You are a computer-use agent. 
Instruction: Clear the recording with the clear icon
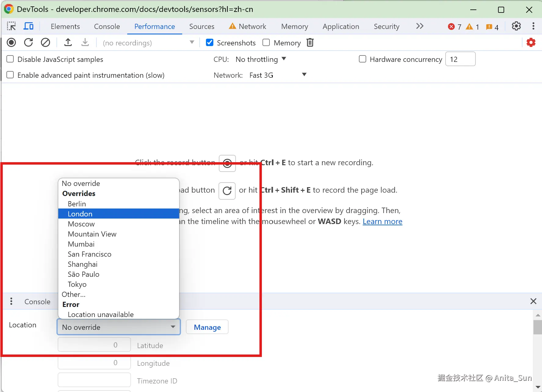pos(45,42)
